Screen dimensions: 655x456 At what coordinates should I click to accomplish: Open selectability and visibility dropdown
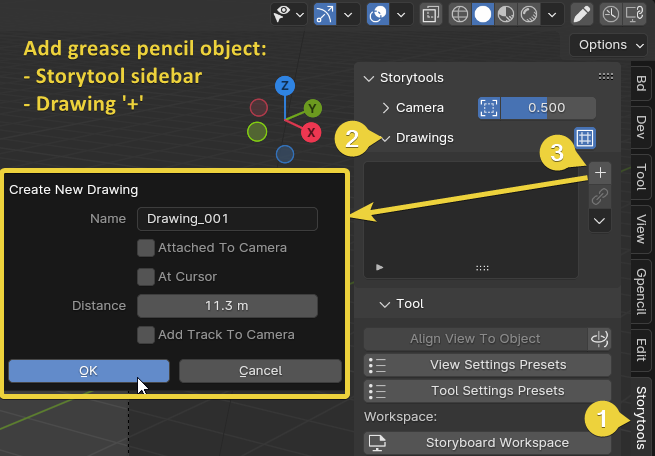(289, 15)
